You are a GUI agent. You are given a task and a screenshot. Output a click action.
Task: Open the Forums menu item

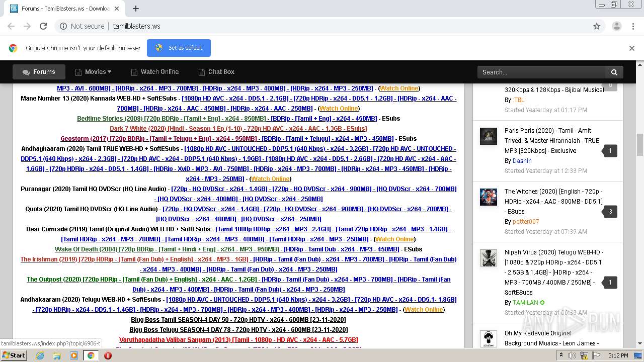[39, 72]
